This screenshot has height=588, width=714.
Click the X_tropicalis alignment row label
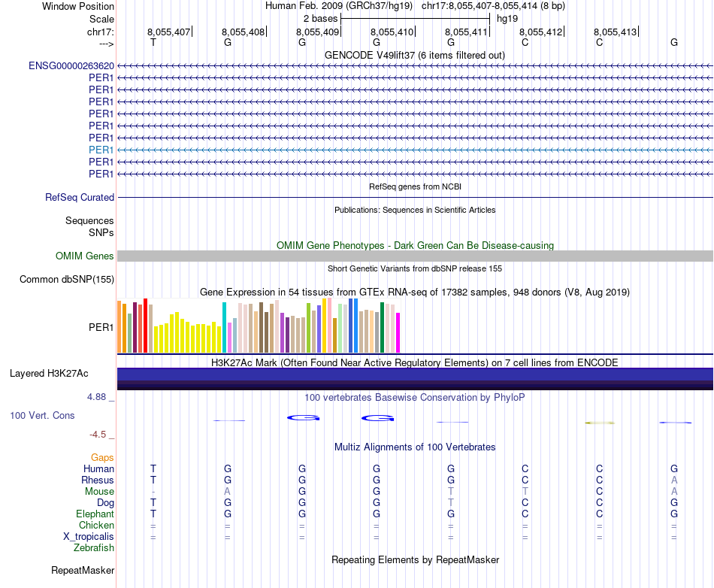tap(89, 537)
